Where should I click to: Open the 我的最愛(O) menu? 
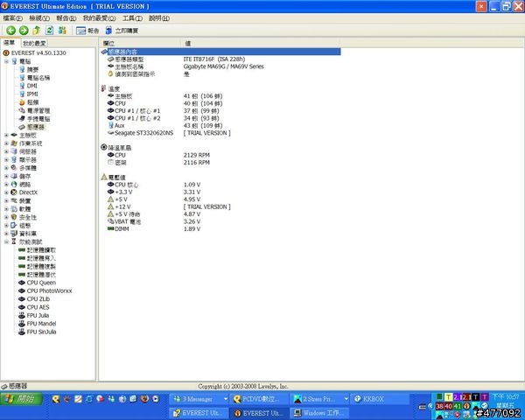point(99,18)
